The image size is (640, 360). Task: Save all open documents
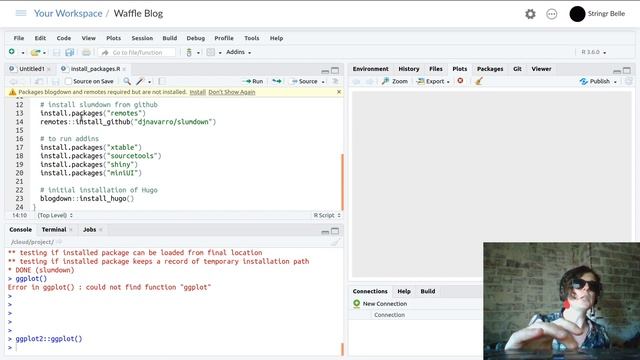click(x=70, y=52)
